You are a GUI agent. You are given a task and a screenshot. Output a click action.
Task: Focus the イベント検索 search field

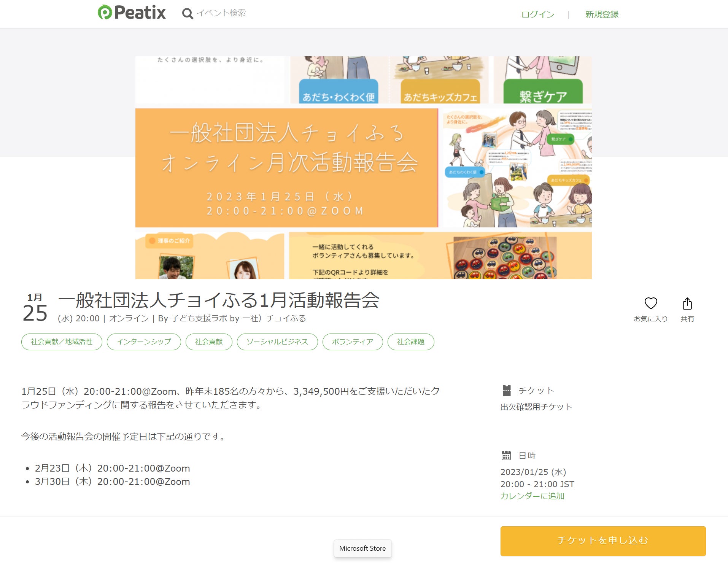point(221,13)
